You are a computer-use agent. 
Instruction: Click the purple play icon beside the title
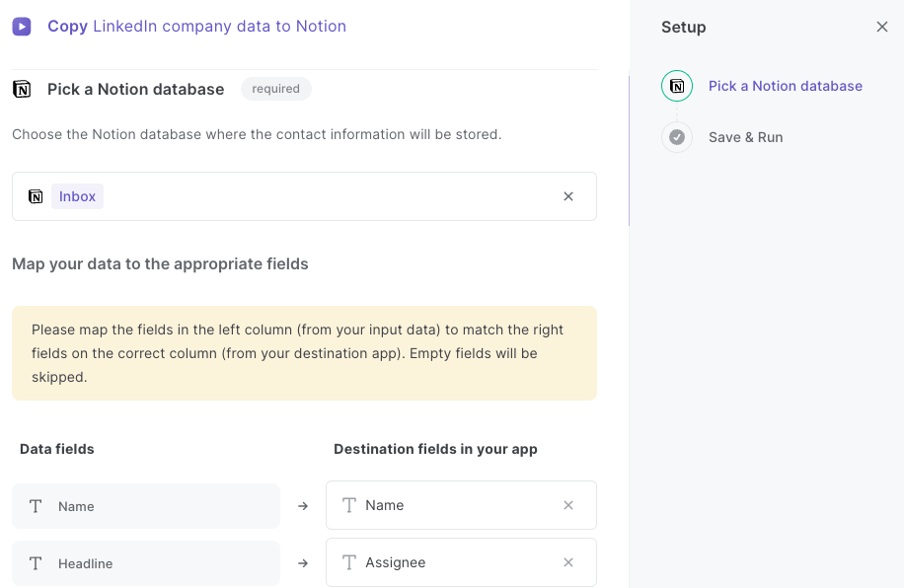point(22,27)
